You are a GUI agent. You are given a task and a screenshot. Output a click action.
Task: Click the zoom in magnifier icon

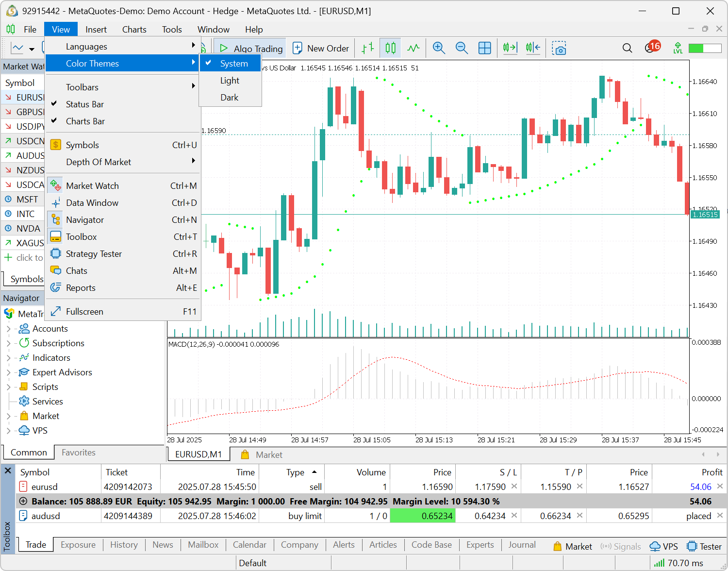click(x=439, y=48)
